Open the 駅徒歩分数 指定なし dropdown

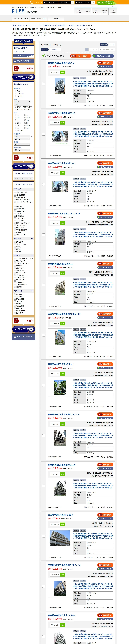point(22,150)
